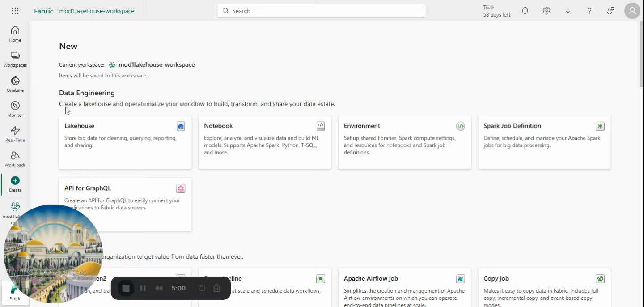644x307 pixels.
Task: Stop the screen recording
Action: coord(126,288)
